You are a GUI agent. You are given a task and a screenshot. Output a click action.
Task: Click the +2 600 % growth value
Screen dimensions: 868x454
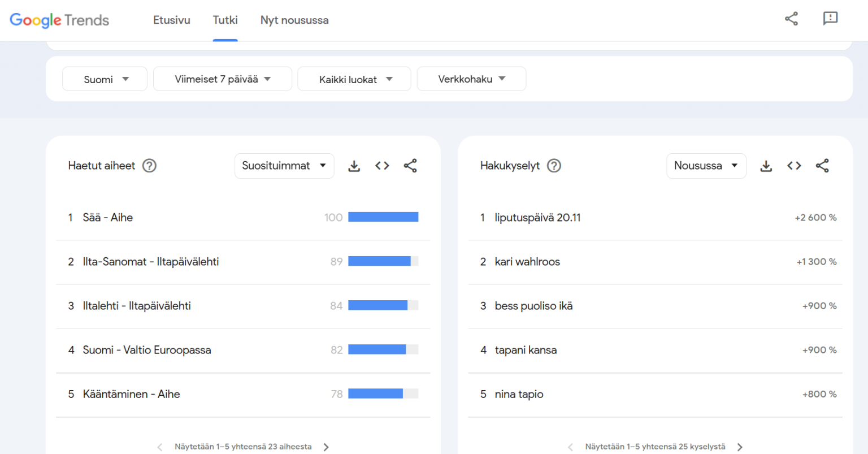point(815,218)
